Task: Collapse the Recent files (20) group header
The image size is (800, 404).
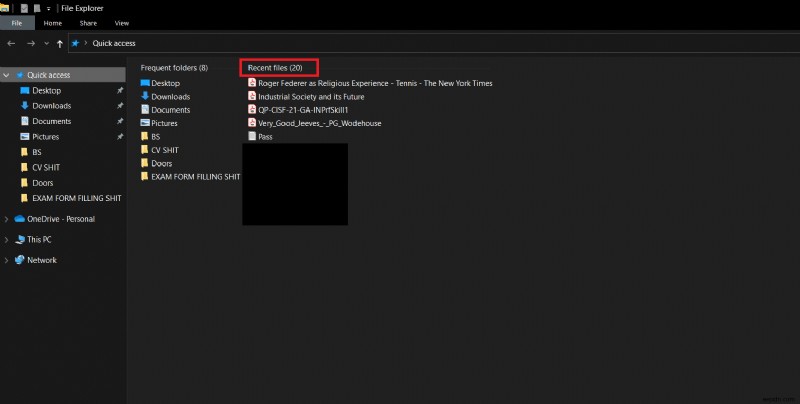Action: [x=275, y=67]
